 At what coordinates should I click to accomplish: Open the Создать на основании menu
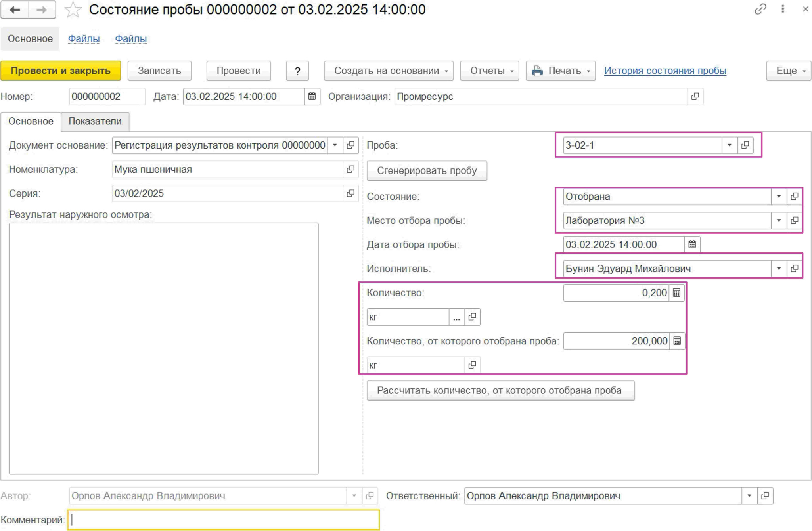coord(389,71)
